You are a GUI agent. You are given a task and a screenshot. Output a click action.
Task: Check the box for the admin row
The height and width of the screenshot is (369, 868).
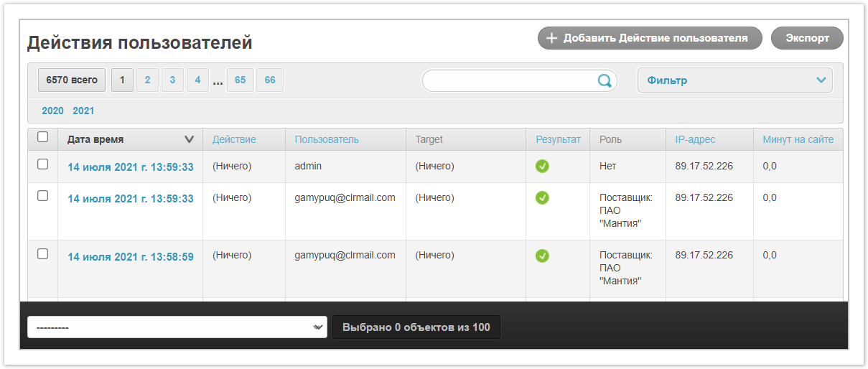(x=42, y=164)
